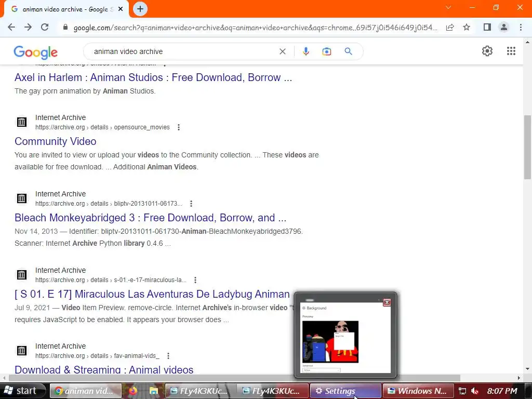Open the 'Miraculous Las Aventuras De Ladybug' result

(152, 294)
